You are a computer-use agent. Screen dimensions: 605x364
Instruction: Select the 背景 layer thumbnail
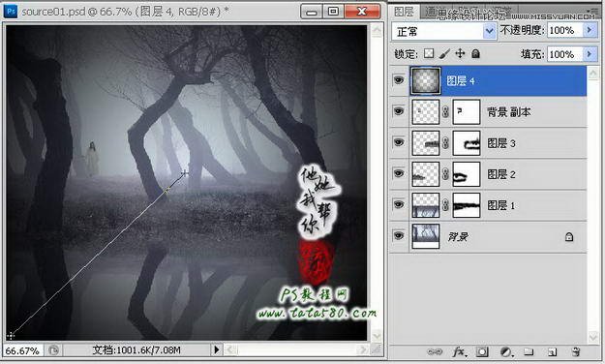pyautogui.click(x=426, y=236)
